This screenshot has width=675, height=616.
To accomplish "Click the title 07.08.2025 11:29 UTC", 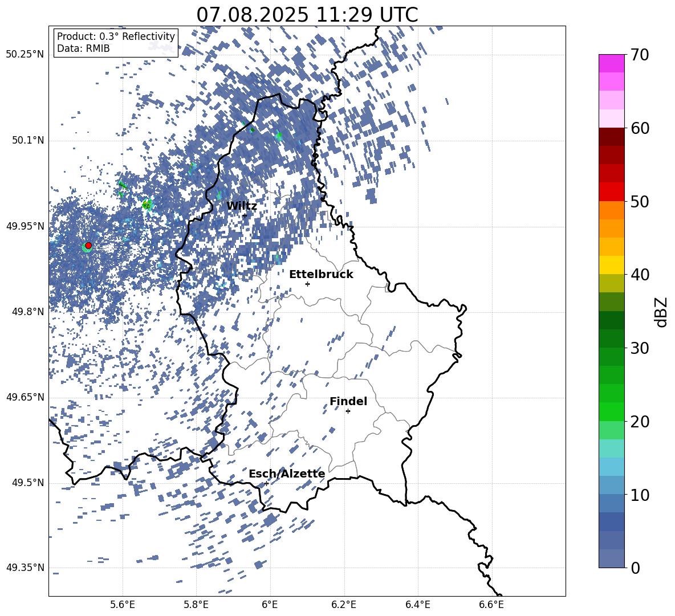I will tap(307, 15).
